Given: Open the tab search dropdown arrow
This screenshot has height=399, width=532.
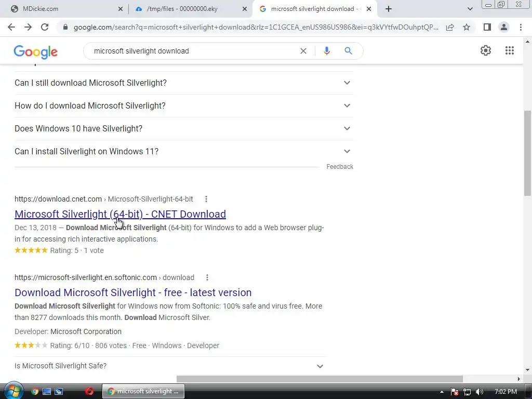Looking at the screenshot, I should click(x=470, y=9).
